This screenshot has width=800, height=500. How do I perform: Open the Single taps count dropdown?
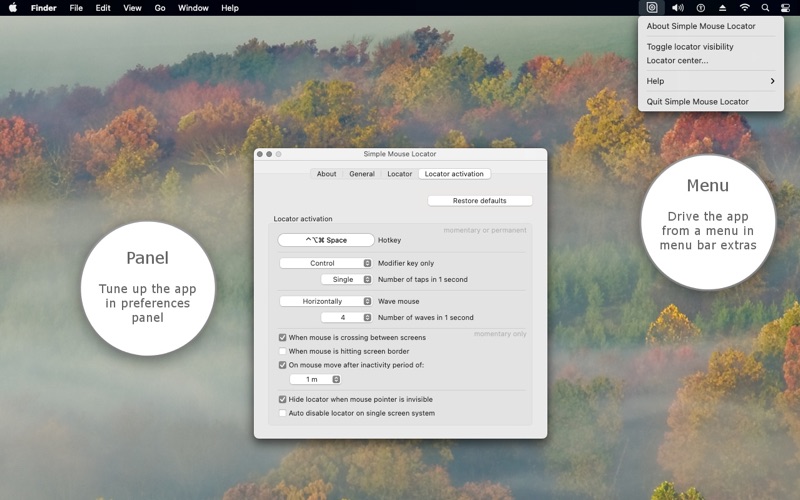pyautogui.click(x=346, y=280)
